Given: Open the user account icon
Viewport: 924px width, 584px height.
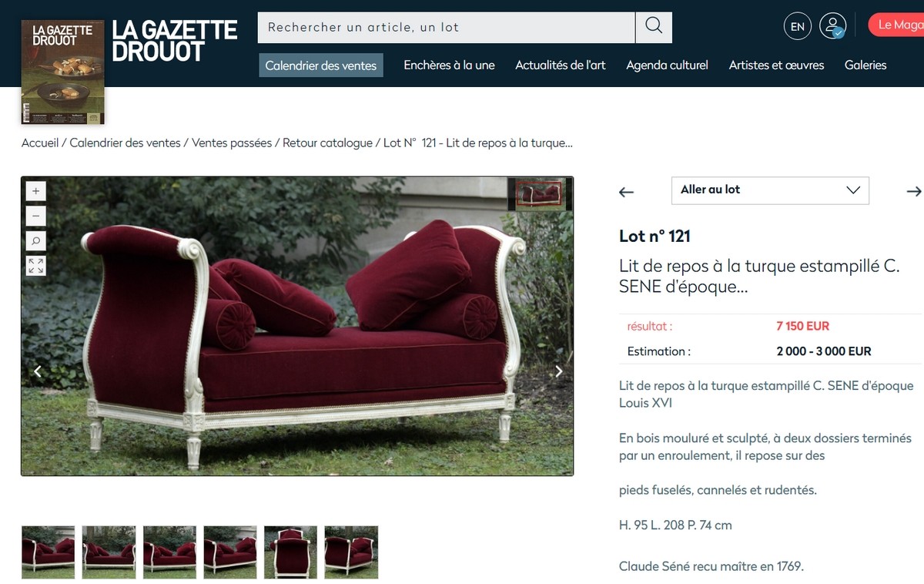Looking at the screenshot, I should (832, 26).
